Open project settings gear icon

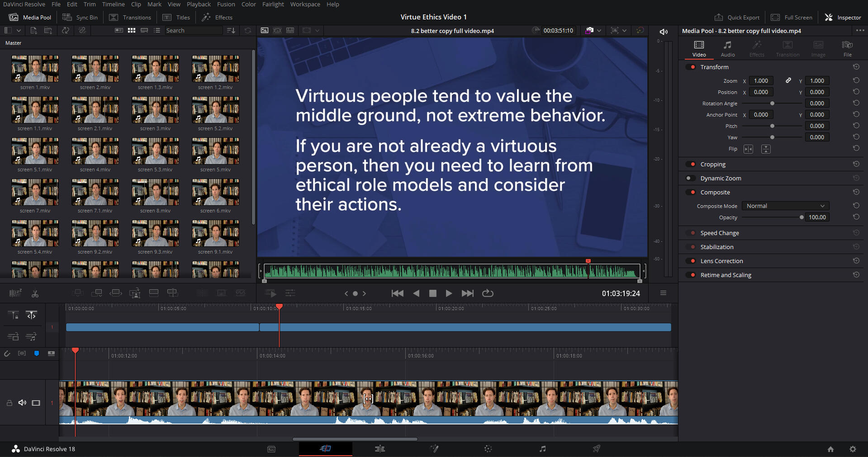pyautogui.click(x=853, y=449)
